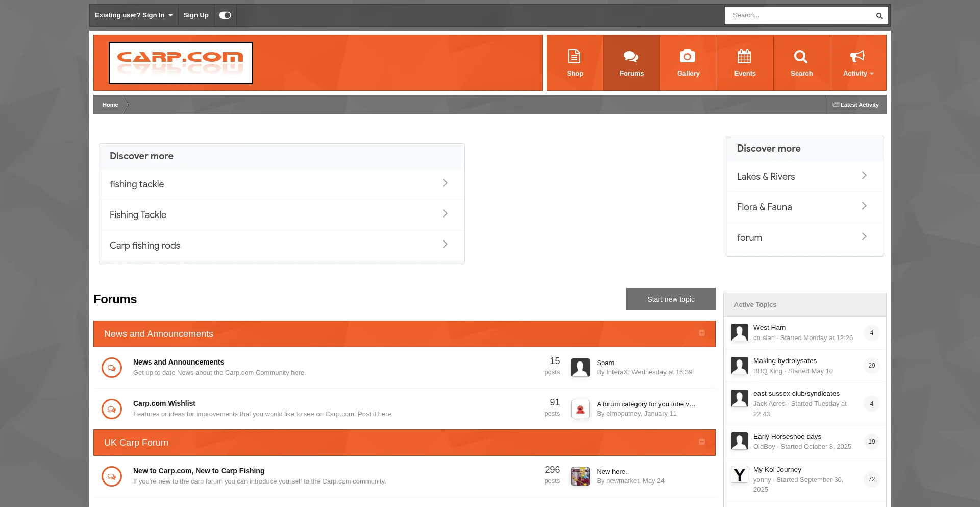Click the Carp fishing rods link text
The height and width of the screenshot is (507, 980).
point(145,246)
